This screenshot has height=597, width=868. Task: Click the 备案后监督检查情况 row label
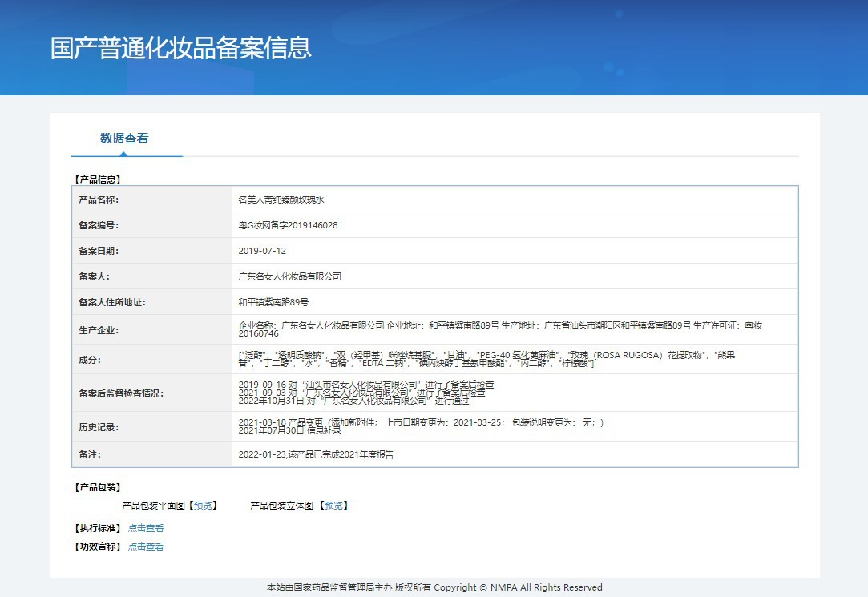pos(121,393)
